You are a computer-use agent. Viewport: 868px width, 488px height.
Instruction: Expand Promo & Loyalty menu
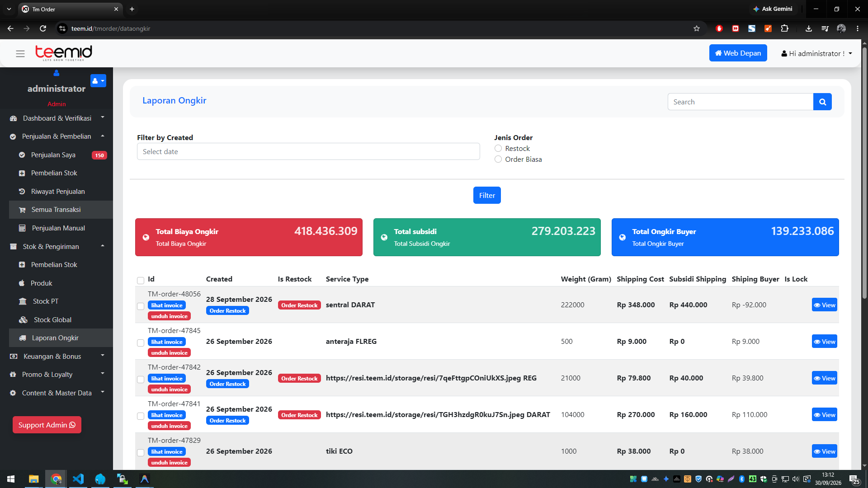57,374
